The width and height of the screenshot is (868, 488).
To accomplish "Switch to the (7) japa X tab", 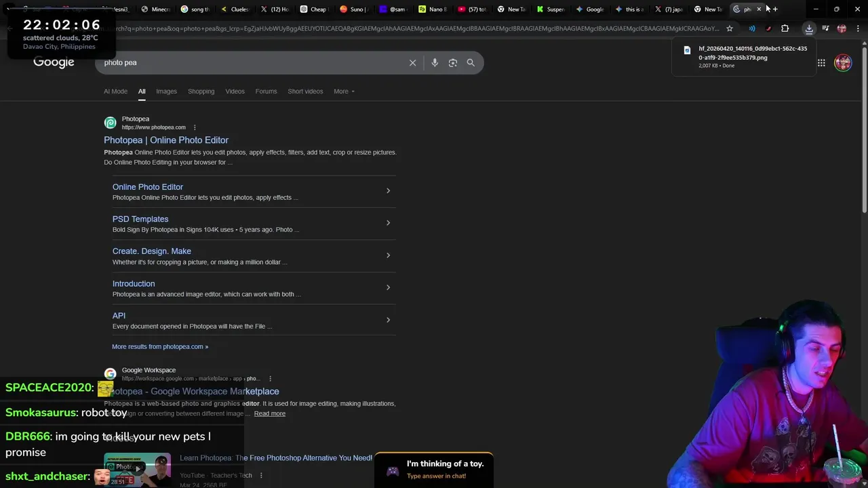I will (x=669, y=9).
